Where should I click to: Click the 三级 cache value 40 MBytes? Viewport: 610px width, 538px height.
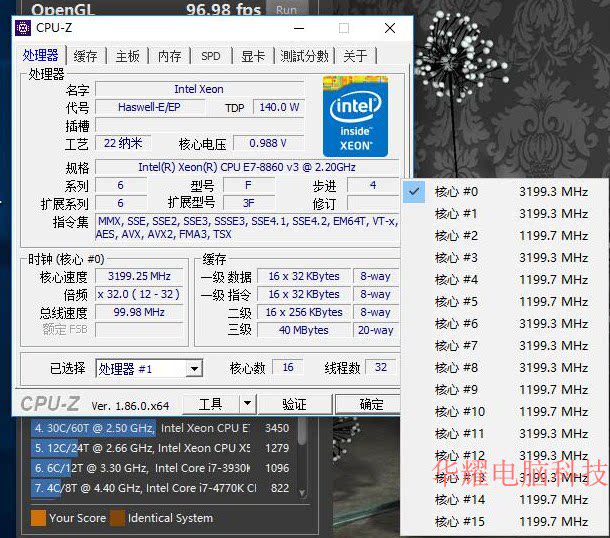coord(304,330)
